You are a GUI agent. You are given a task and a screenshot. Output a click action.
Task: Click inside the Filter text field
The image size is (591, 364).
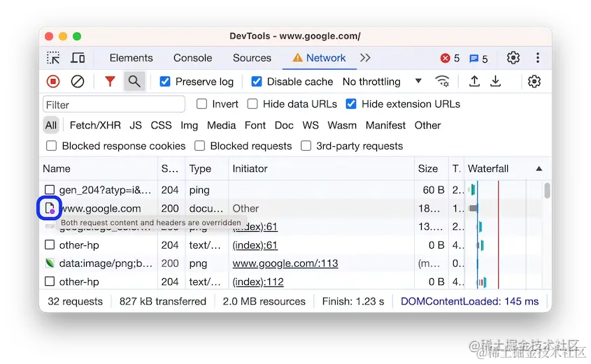coord(114,104)
